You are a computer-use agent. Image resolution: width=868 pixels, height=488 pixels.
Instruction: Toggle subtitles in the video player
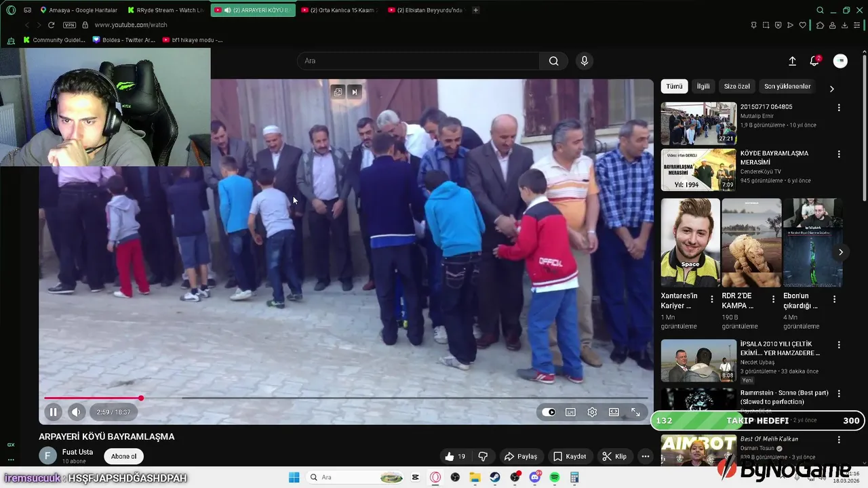tap(570, 412)
